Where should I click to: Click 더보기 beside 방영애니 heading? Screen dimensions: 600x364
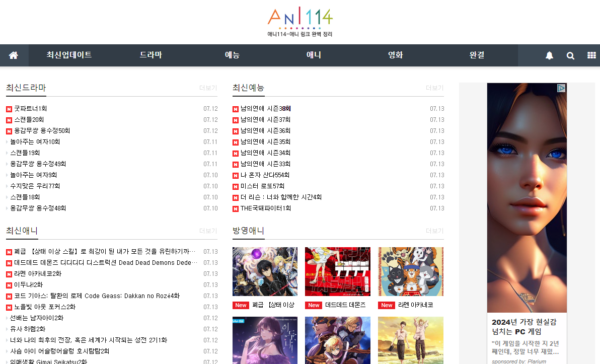click(x=435, y=231)
